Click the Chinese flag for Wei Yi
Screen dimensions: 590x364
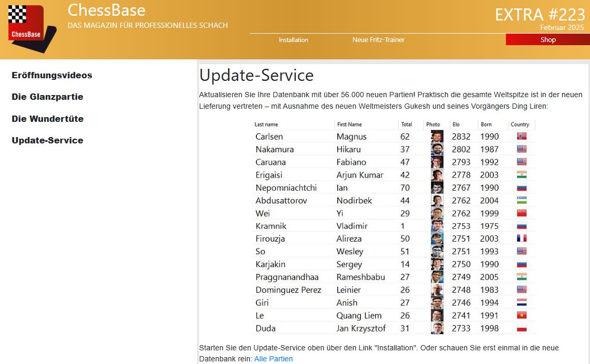click(x=521, y=213)
